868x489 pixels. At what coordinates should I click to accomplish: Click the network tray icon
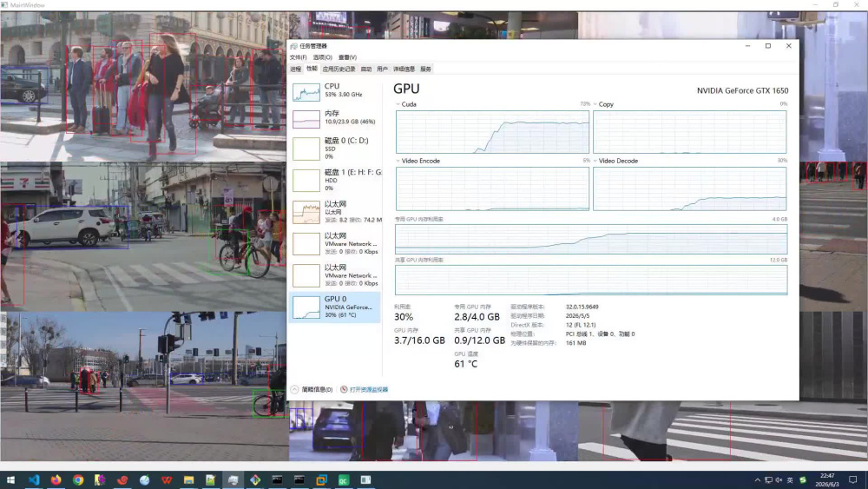tap(768, 480)
